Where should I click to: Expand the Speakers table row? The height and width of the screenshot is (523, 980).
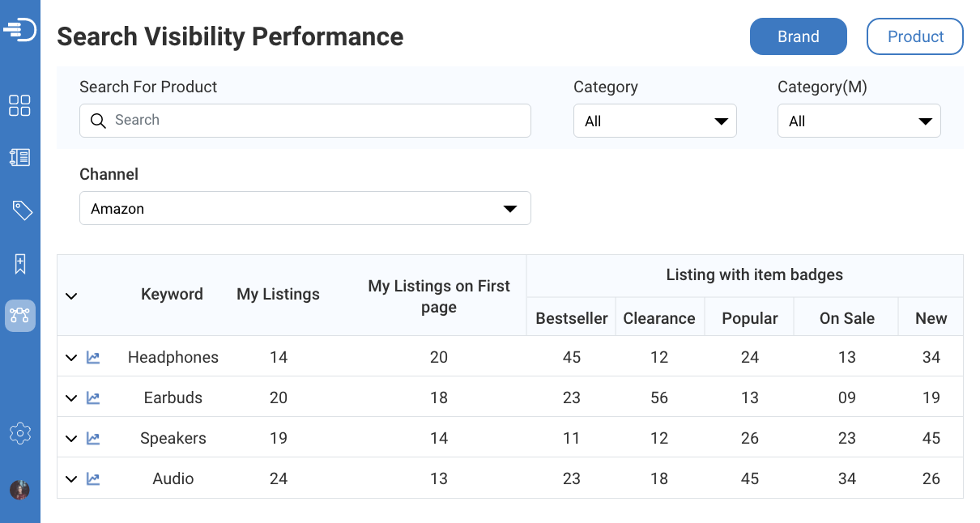(x=70, y=438)
